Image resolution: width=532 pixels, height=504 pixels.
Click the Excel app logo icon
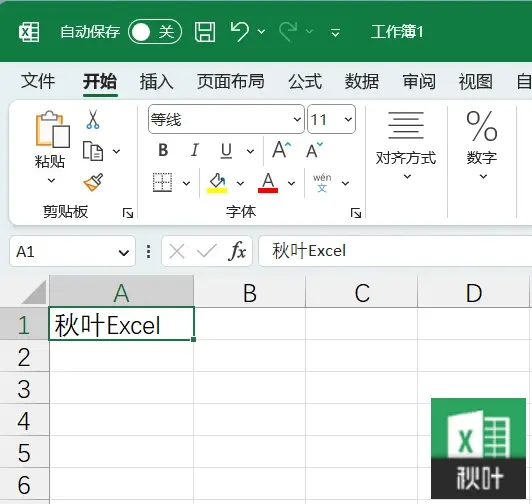pyautogui.click(x=29, y=32)
